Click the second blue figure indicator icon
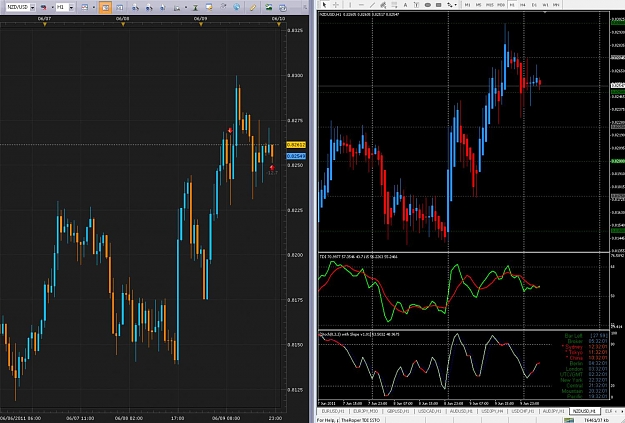 point(149,8)
